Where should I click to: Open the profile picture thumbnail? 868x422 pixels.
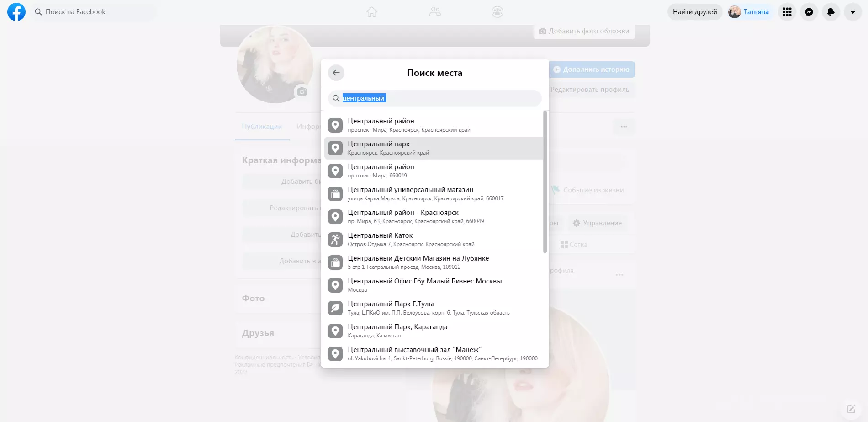click(275, 65)
